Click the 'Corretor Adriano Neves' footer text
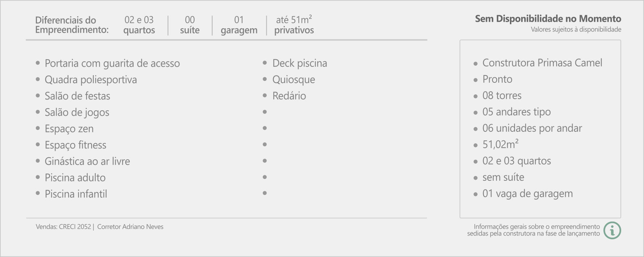 pos(130,227)
